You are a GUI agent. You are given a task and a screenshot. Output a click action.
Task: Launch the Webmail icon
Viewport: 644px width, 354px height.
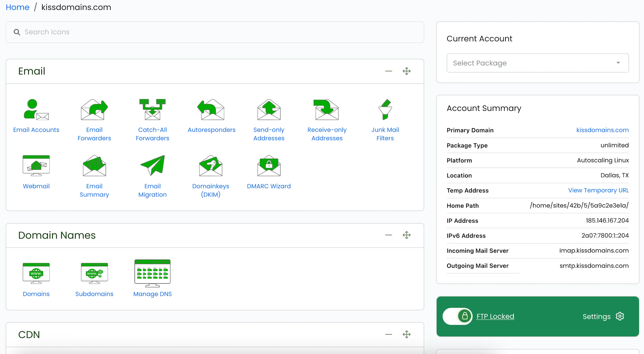[x=36, y=166]
